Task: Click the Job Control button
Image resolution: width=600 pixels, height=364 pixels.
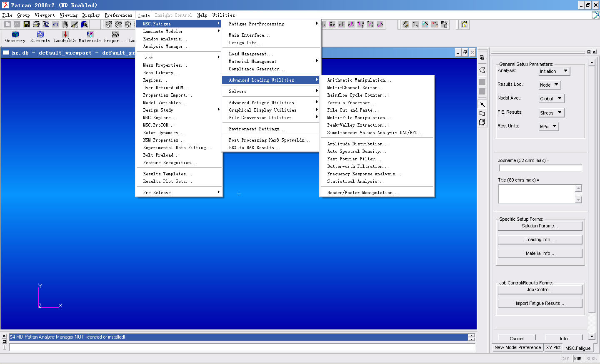Action: 540,289
